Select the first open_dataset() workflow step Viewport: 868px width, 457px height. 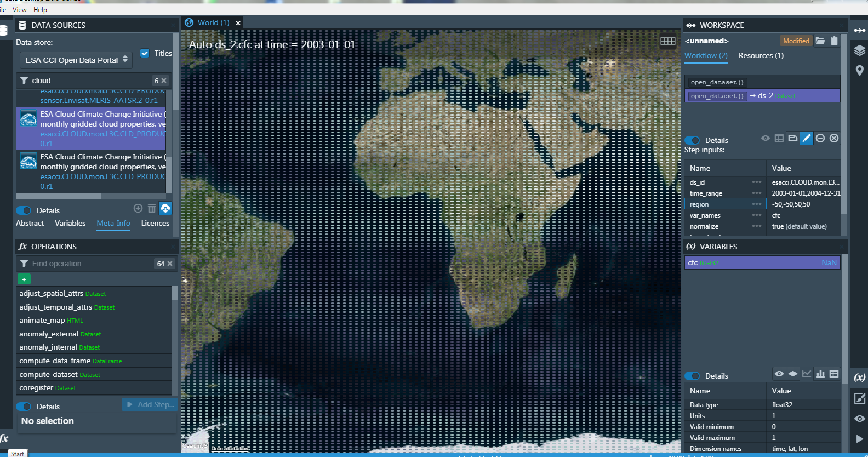click(762, 82)
